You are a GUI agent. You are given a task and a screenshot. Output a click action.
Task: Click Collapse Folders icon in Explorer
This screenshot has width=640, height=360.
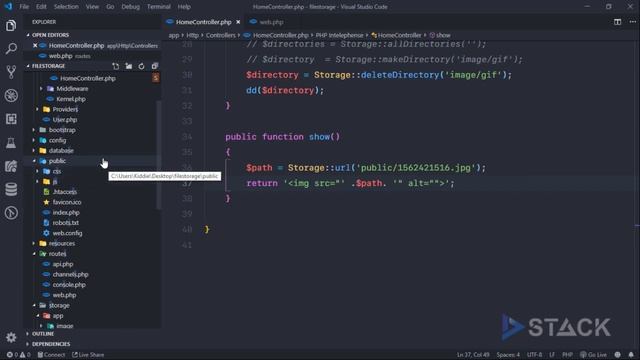tap(155, 66)
